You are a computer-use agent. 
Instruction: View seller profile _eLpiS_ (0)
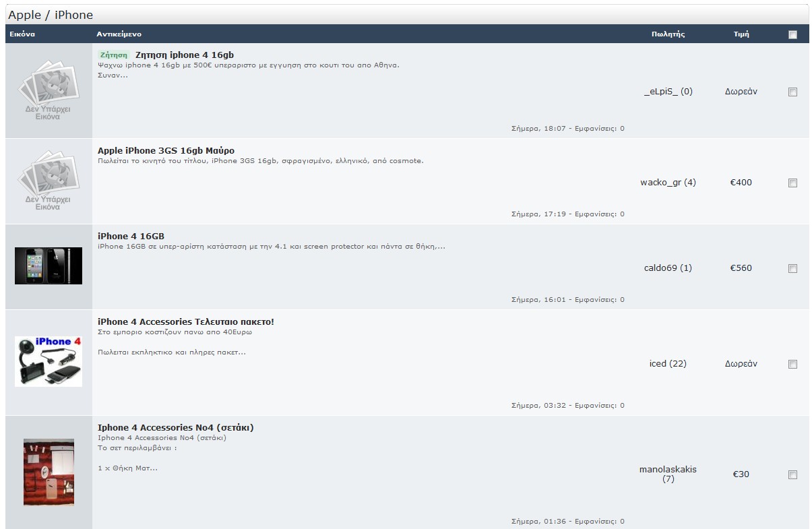pos(668,92)
